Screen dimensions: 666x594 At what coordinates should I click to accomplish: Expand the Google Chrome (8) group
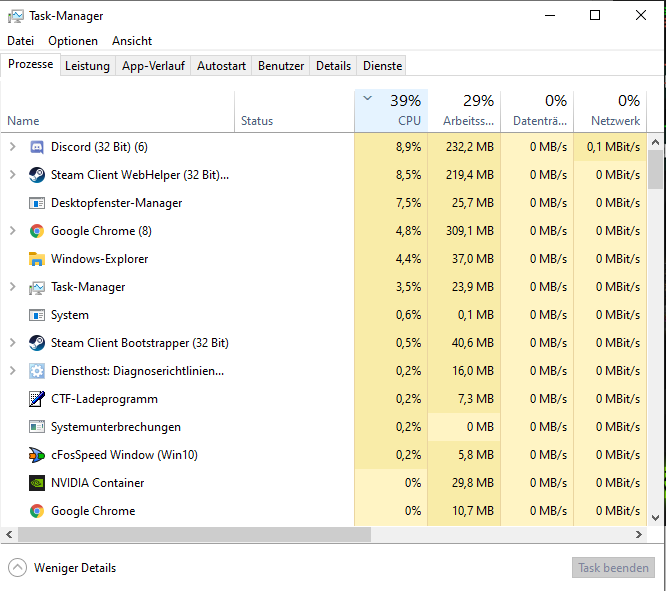coord(13,231)
